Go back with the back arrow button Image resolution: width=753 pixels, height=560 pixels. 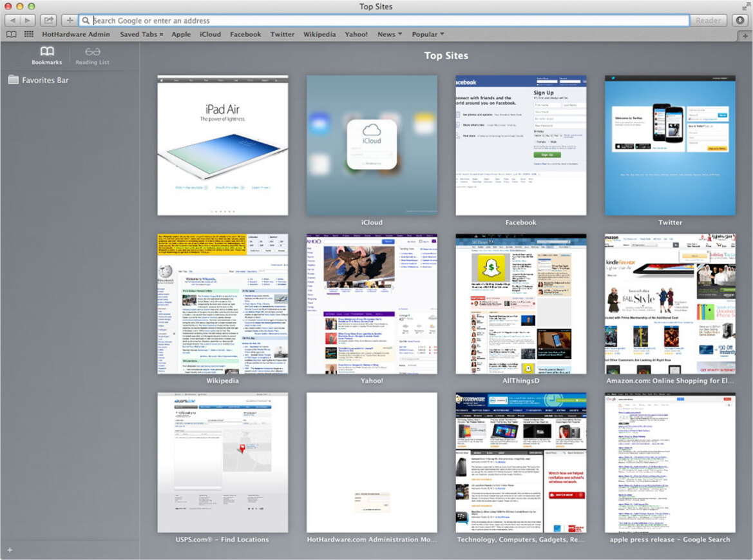[12, 20]
